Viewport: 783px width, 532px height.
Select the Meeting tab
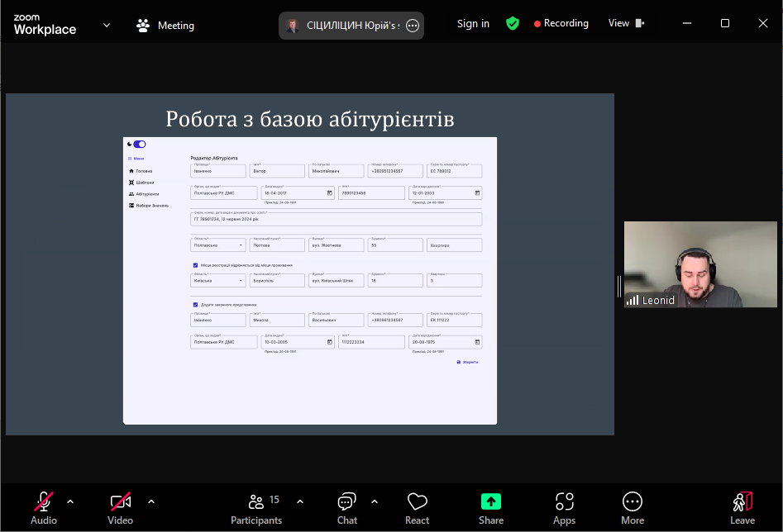tap(165, 26)
